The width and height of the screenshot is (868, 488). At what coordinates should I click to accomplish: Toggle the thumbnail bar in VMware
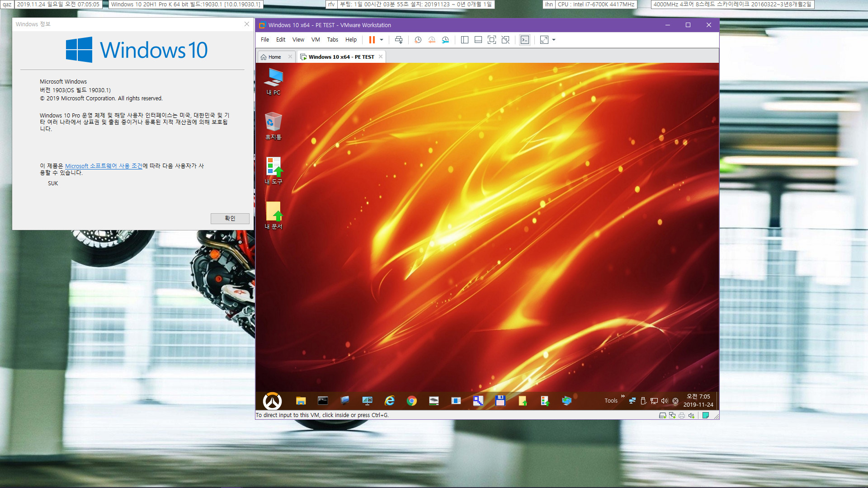click(x=478, y=40)
